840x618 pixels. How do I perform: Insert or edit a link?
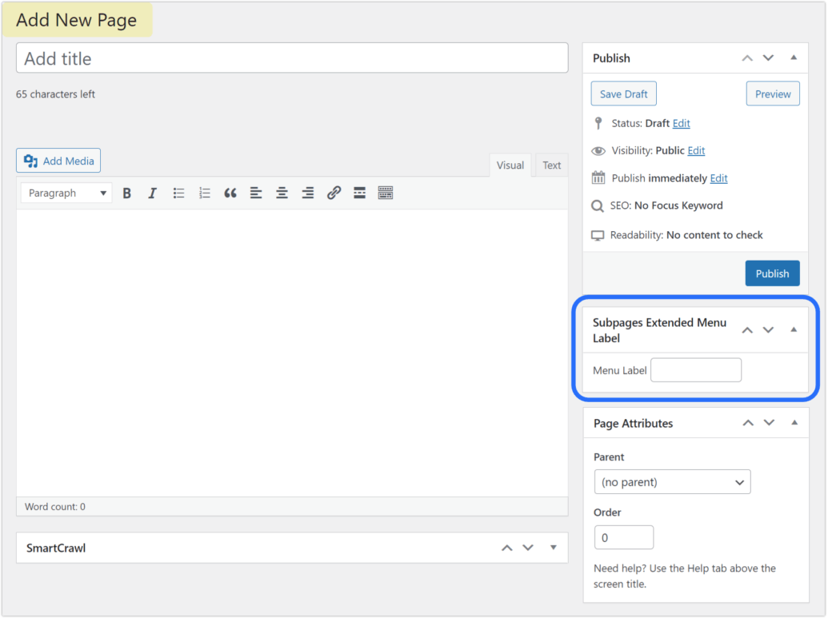334,192
